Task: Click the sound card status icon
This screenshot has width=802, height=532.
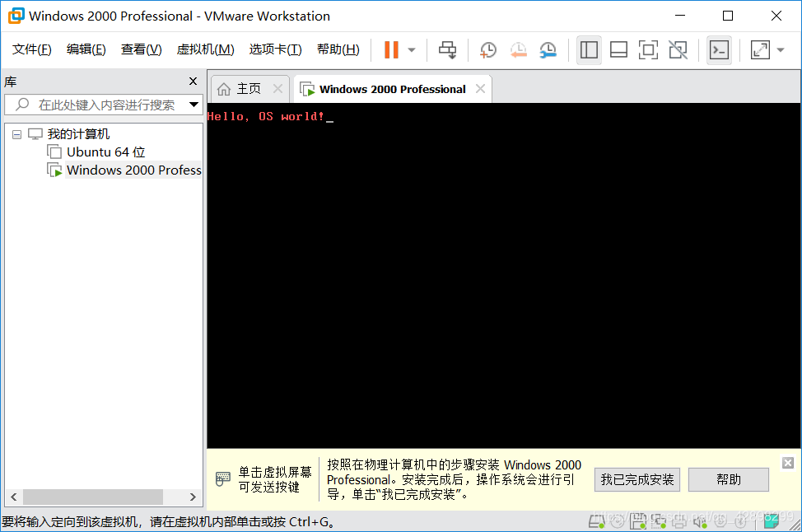Action: tap(700, 521)
